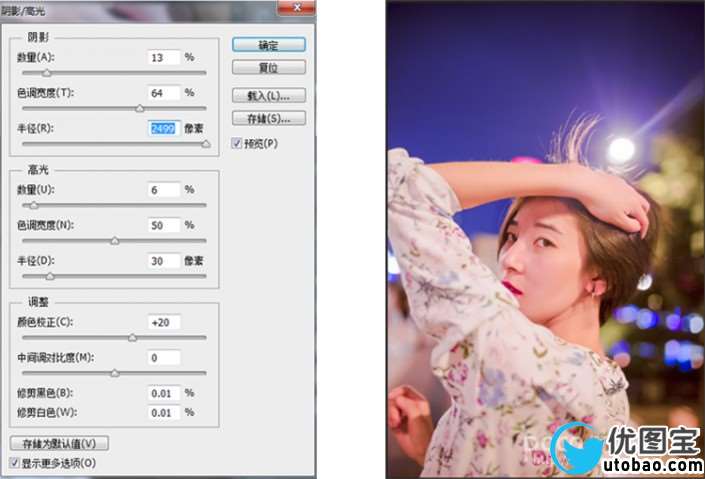
Task: Click the 复位 button
Action: 269,67
